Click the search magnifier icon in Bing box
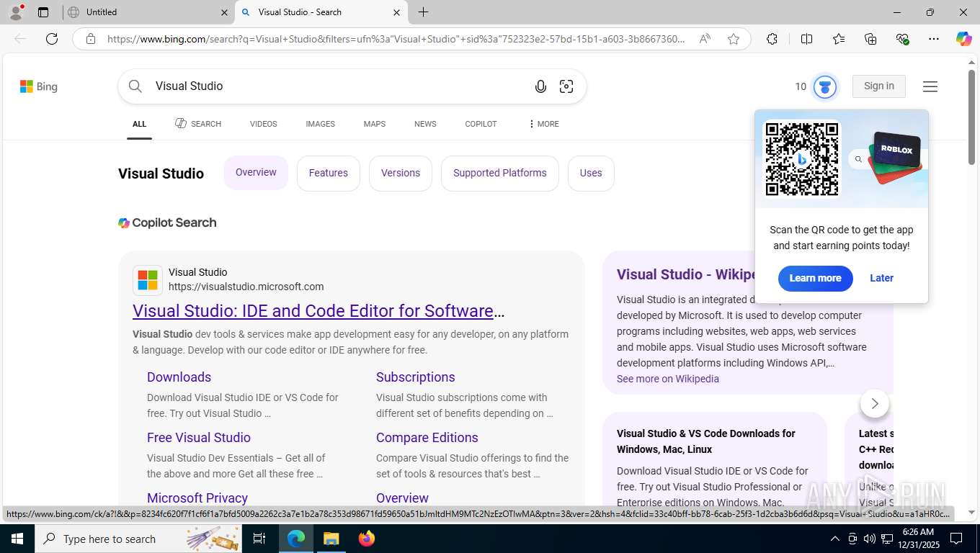 pos(135,86)
